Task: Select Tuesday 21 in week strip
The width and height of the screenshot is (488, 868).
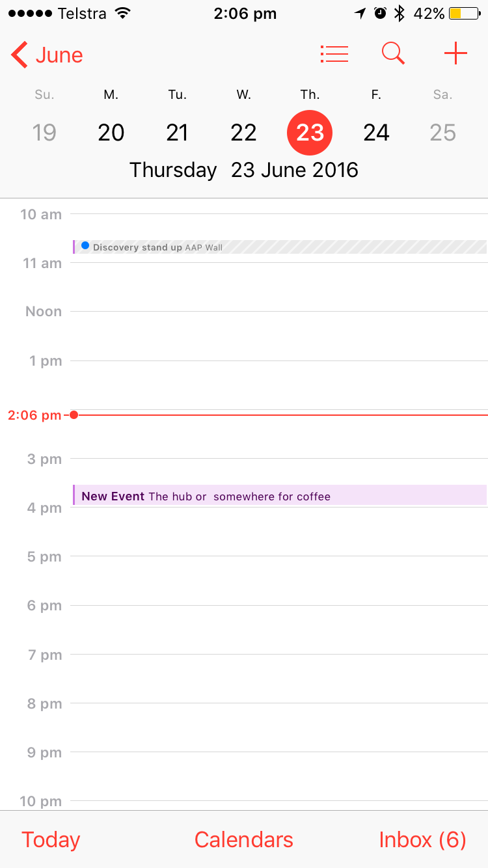Action: point(178,133)
